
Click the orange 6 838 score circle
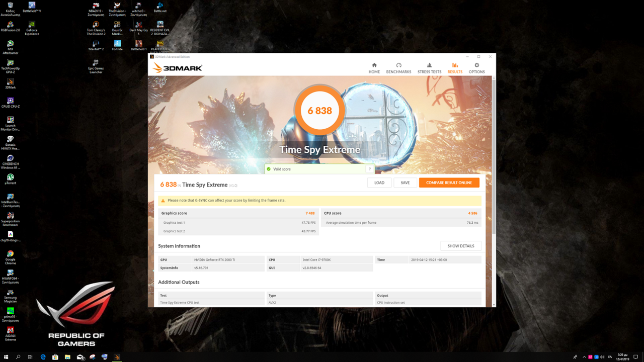point(320,111)
